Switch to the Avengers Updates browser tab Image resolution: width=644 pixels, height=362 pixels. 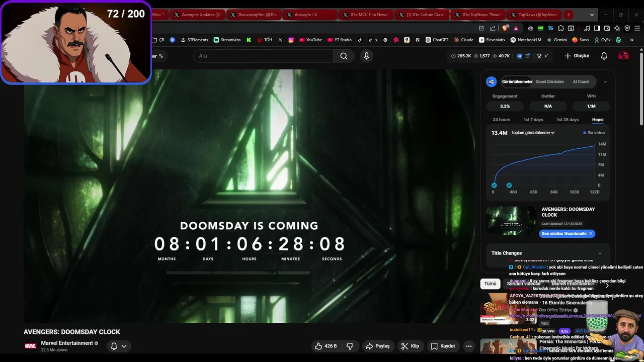197,15
